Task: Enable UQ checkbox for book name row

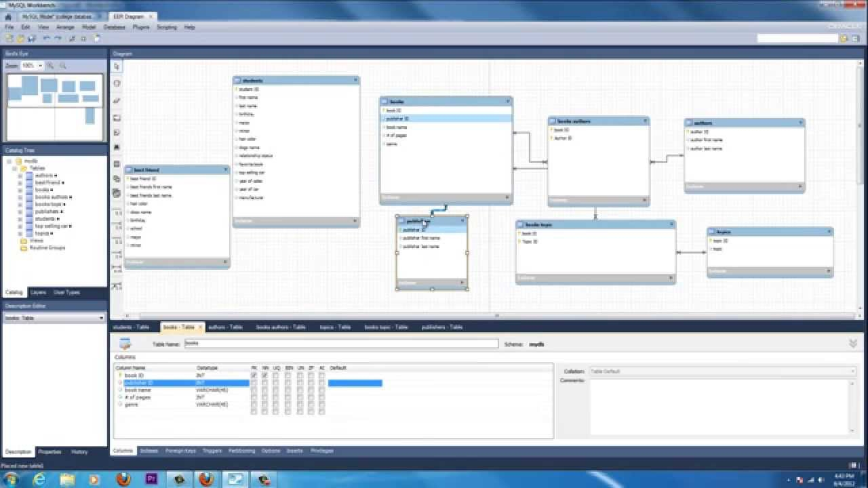Action: tap(276, 390)
